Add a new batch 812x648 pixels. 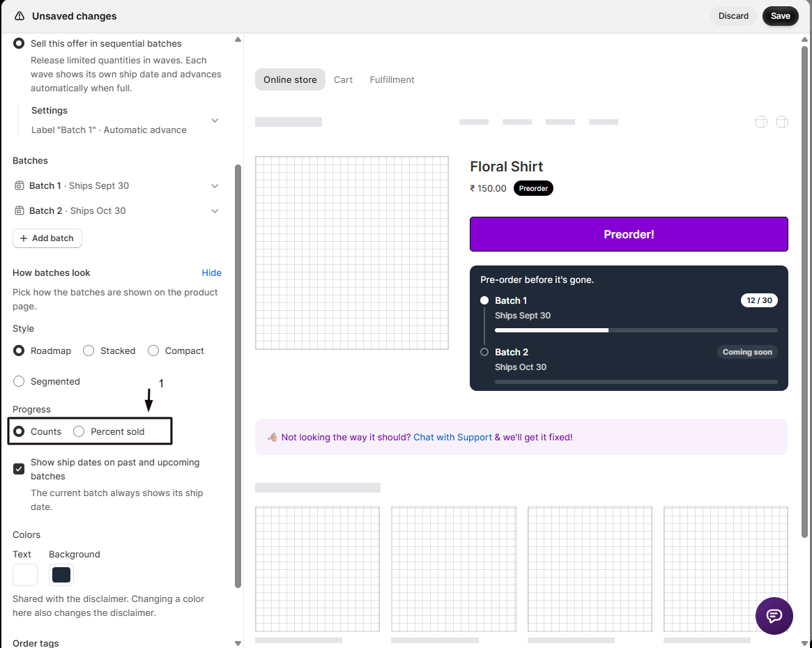pyautogui.click(x=47, y=238)
